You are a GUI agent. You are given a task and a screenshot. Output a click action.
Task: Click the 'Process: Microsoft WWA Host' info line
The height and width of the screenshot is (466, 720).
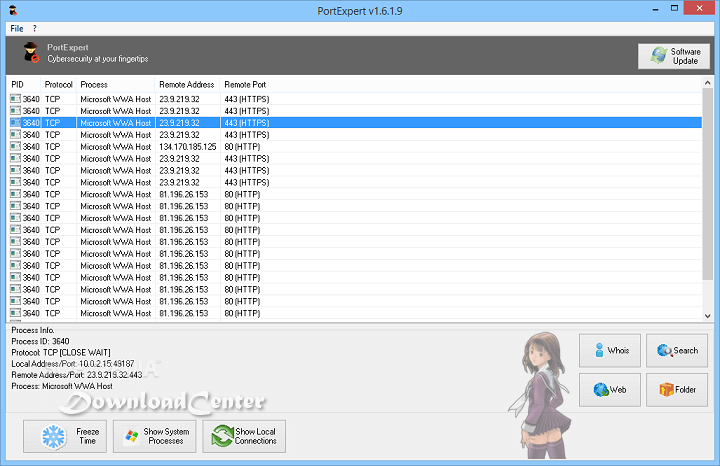(62, 386)
